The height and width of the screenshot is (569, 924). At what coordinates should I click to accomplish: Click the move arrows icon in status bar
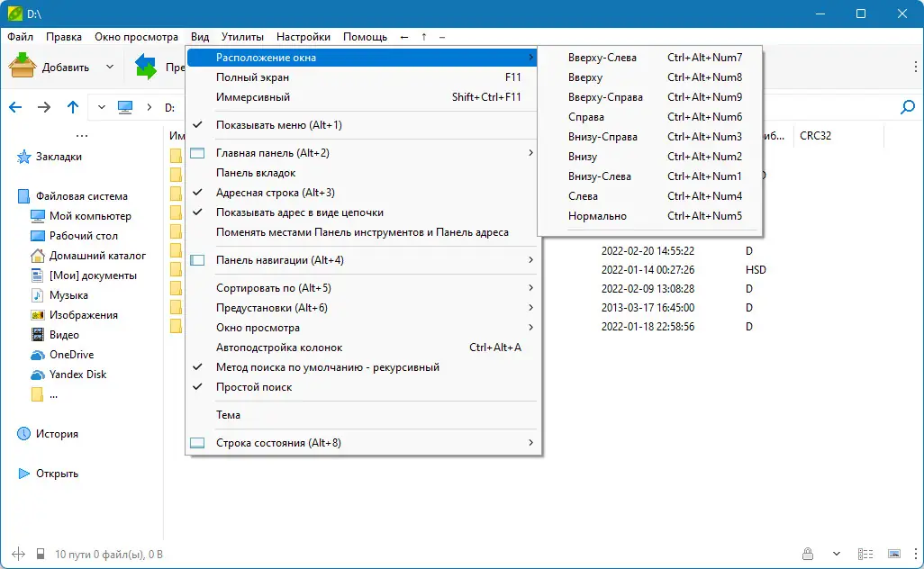18,555
